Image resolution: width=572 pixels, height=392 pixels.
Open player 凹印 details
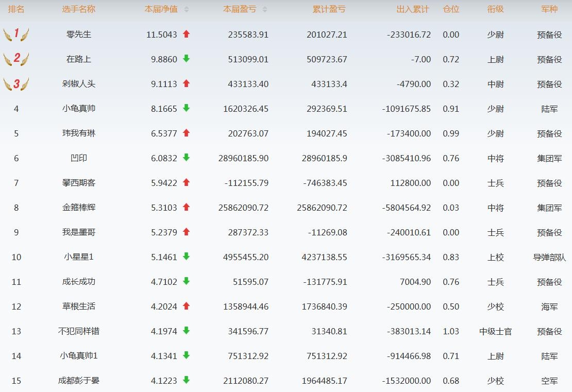[x=79, y=158]
